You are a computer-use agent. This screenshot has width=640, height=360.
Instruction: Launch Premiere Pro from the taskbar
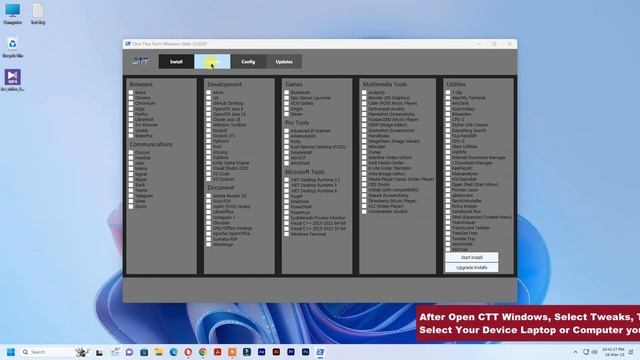pyautogui.click(x=291, y=352)
